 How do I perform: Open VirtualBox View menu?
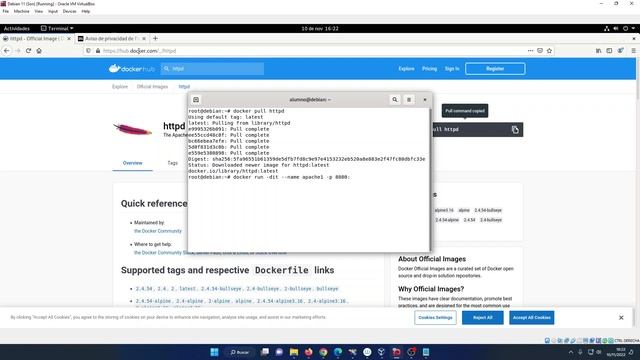(38, 11)
